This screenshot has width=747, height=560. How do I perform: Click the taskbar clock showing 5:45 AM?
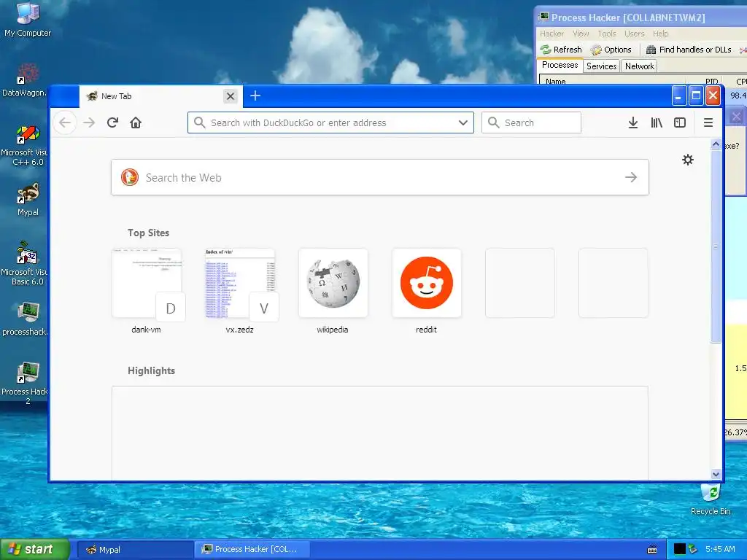pos(720,550)
